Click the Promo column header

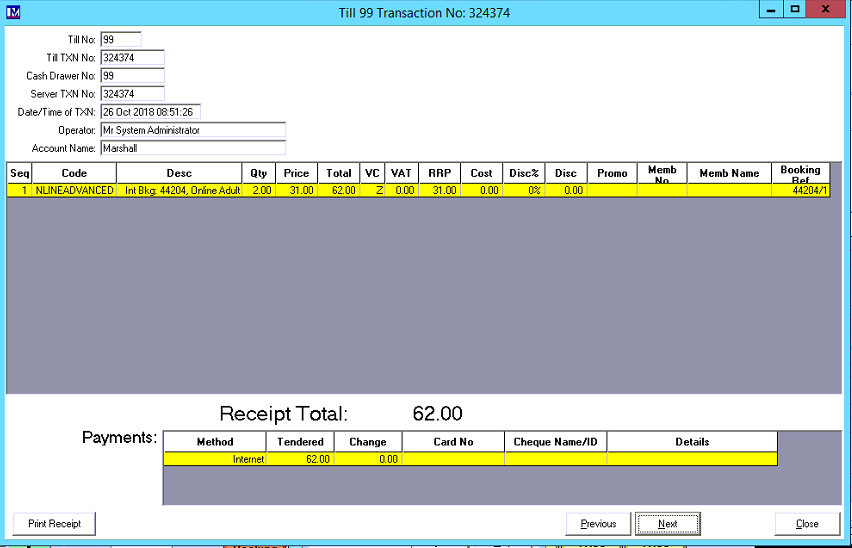coord(612,173)
